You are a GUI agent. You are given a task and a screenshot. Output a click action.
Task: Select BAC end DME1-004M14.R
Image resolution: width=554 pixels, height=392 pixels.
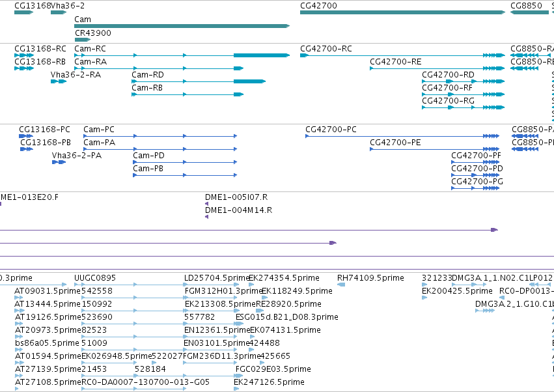click(206, 217)
